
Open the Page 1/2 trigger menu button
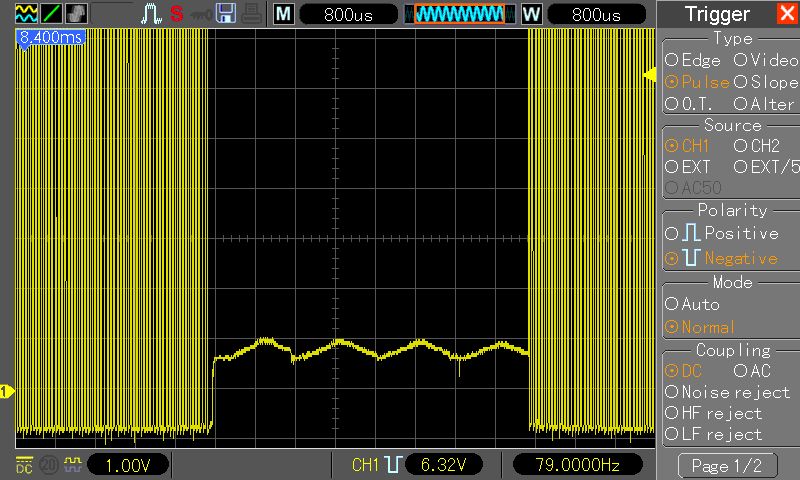[x=728, y=466]
